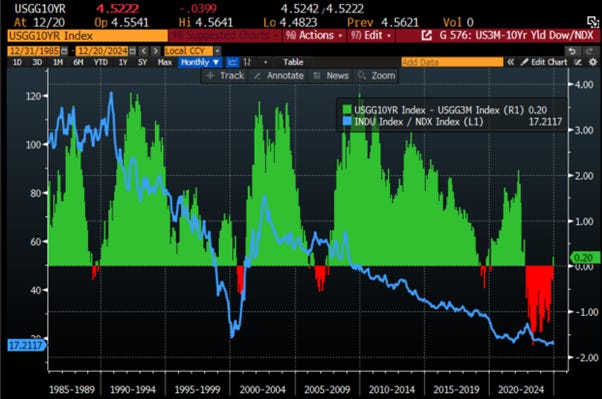The width and height of the screenshot is (602, 399).
Task: Shift date range forward with right arrow
Action: (155, 51)
